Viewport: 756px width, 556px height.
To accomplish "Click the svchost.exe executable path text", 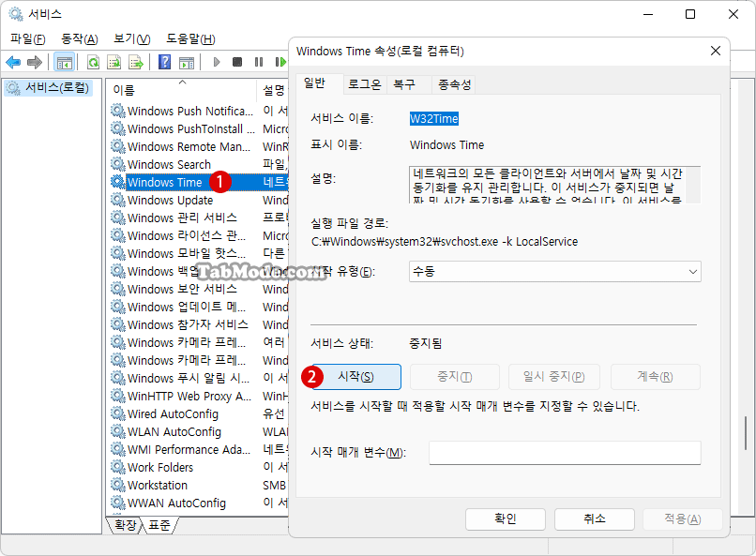I will [445, 241].
